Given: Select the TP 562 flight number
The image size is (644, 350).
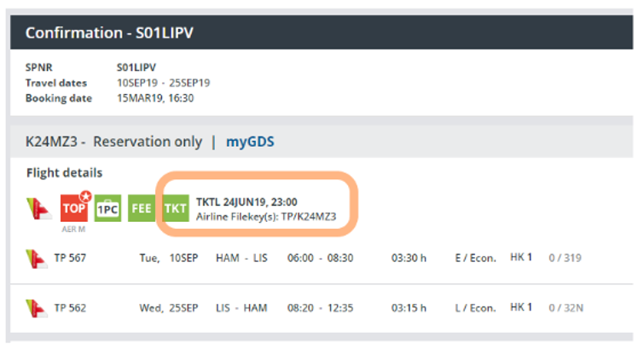Looking at the screenshot, I should coord(70,306).
